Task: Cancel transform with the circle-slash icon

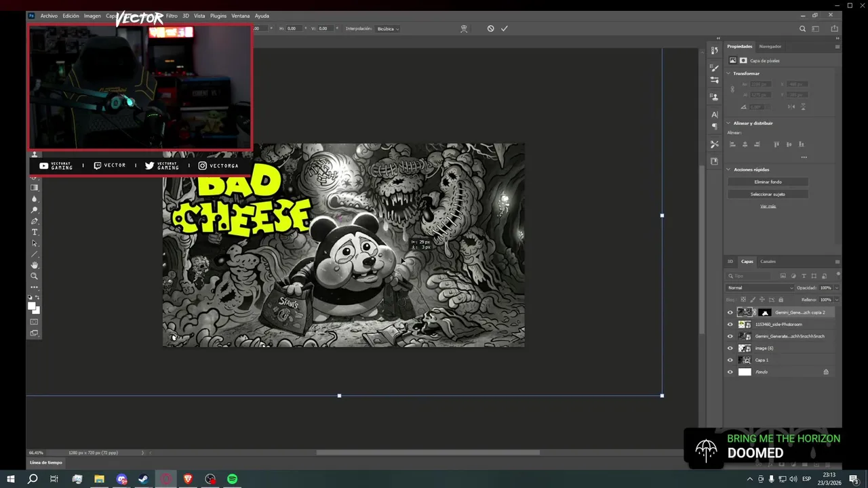Action: click(x=490, y=28)
